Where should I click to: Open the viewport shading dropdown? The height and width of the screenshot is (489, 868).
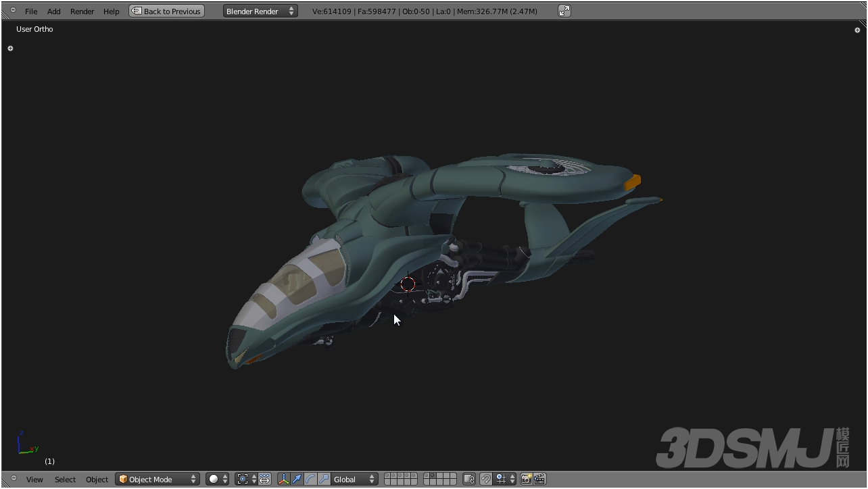(x=217, y=479)
